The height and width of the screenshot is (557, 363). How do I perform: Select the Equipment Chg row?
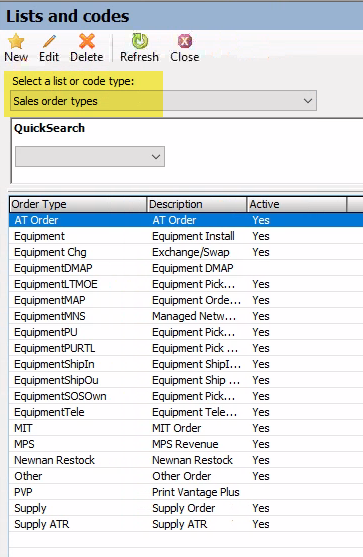[186, 252]
